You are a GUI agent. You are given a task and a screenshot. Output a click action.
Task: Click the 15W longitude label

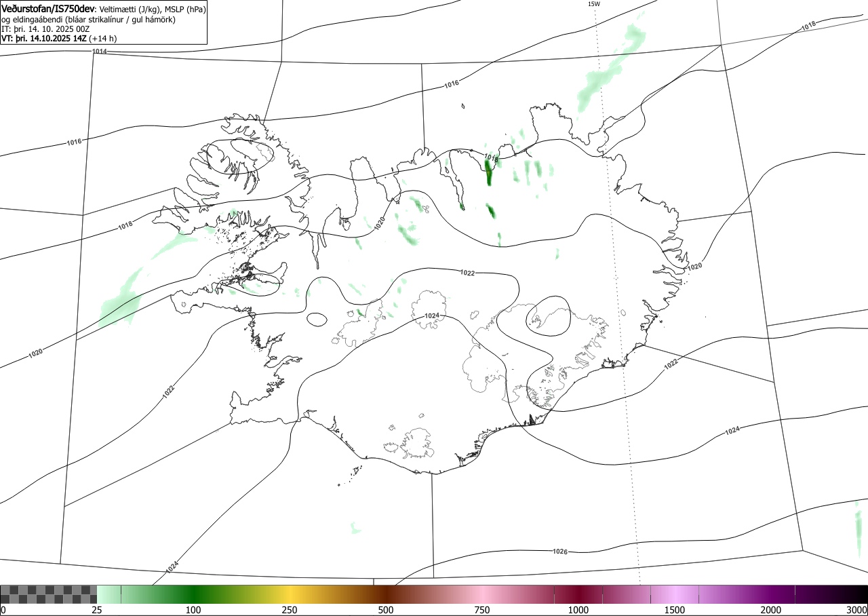tap(593, 3)
